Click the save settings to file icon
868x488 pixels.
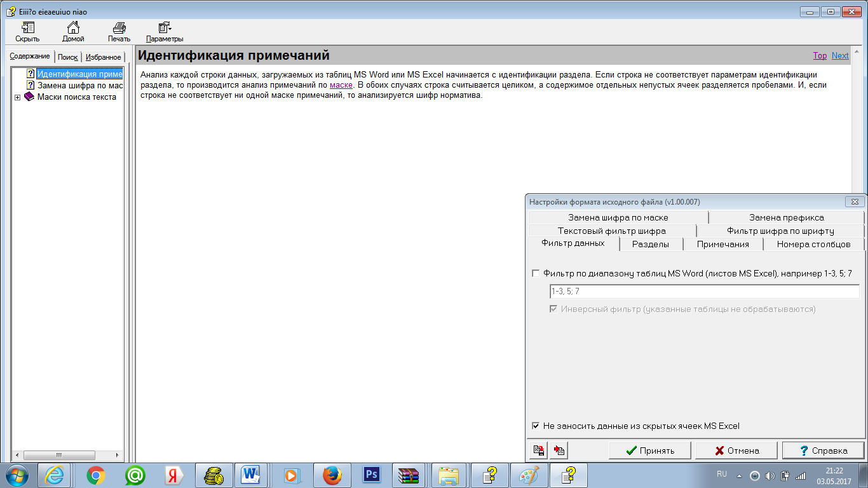coord(539,451)
